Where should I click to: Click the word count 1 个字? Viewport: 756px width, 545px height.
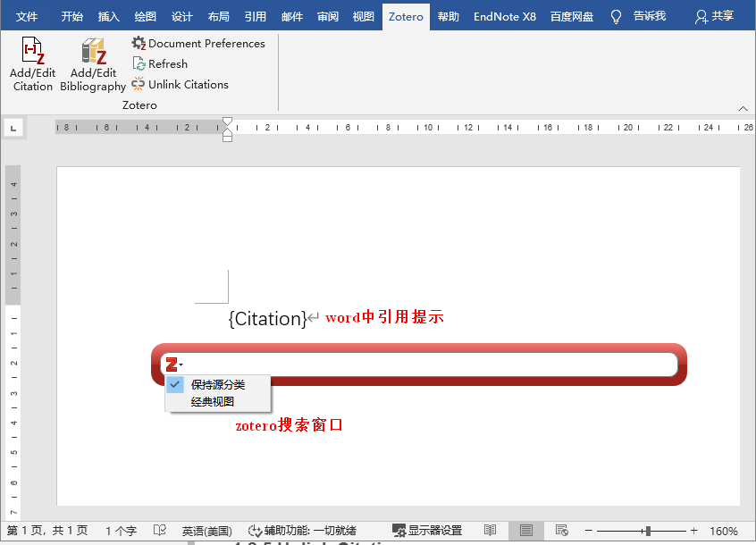(x=121, y=531)
